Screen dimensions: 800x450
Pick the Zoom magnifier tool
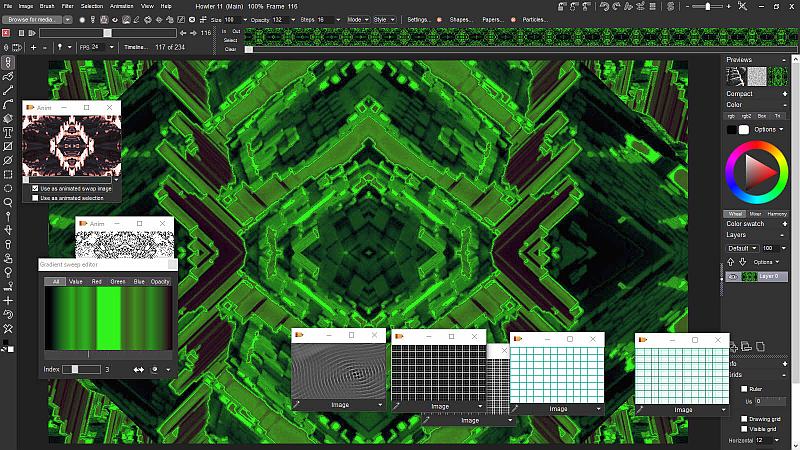click(8, 201)
